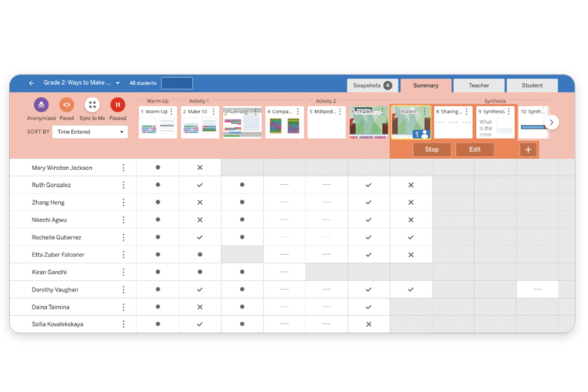588x392 pixels.
Task: Switch to the Teacher tab
Action: pos(479,86)
